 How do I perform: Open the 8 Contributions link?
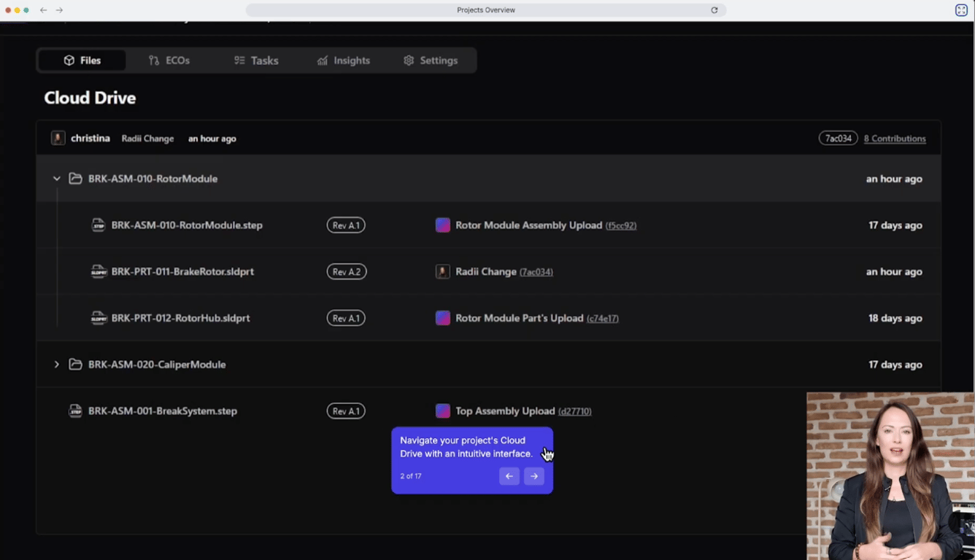coord(895,139)
